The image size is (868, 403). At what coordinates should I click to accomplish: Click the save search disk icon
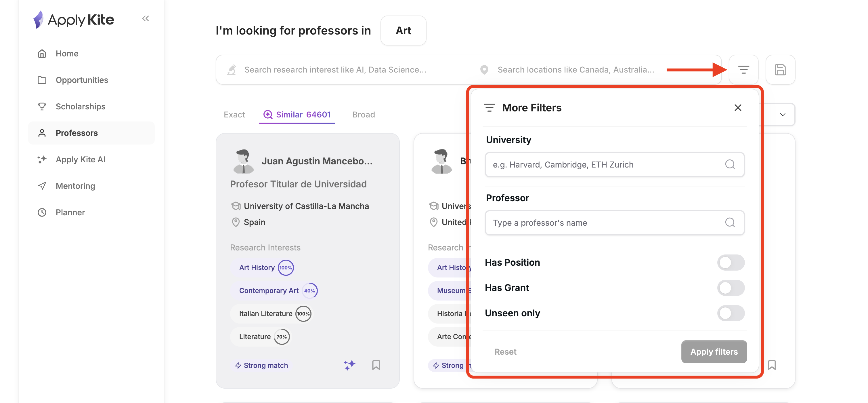click(780, 70)
